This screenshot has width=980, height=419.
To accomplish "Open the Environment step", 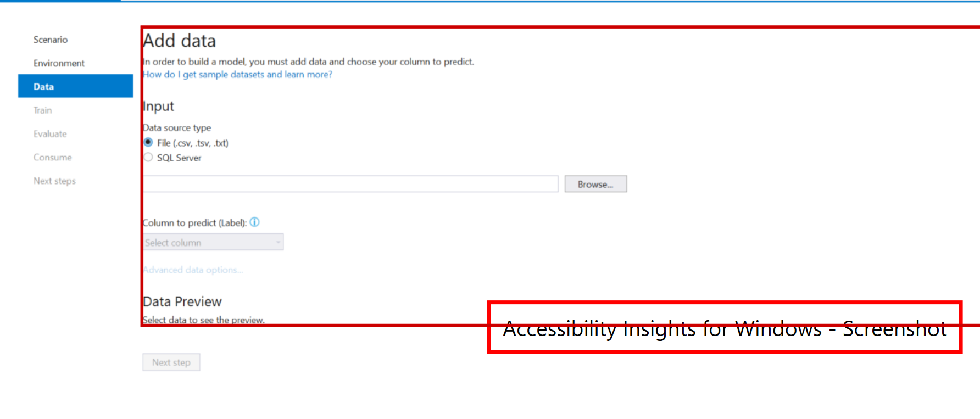I will point(59,63).
